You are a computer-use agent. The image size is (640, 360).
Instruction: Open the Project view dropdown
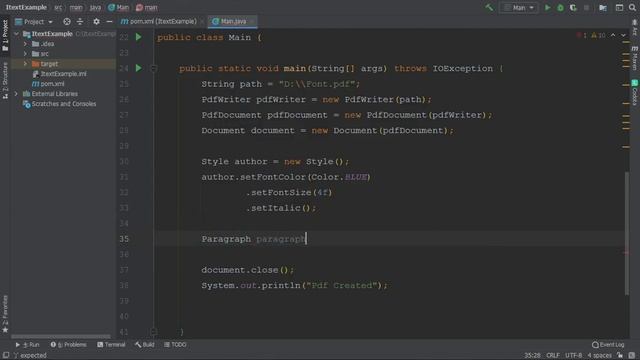(34, 22)
